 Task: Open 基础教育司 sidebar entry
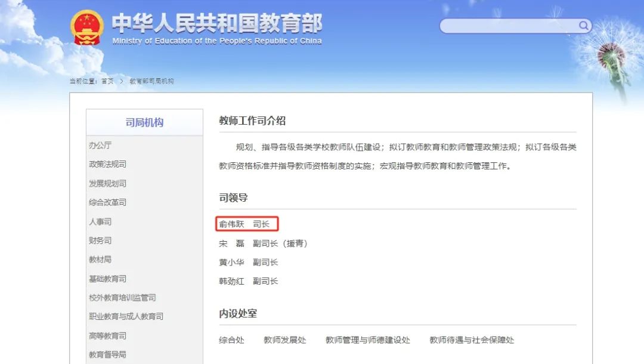tap(107, 279)
